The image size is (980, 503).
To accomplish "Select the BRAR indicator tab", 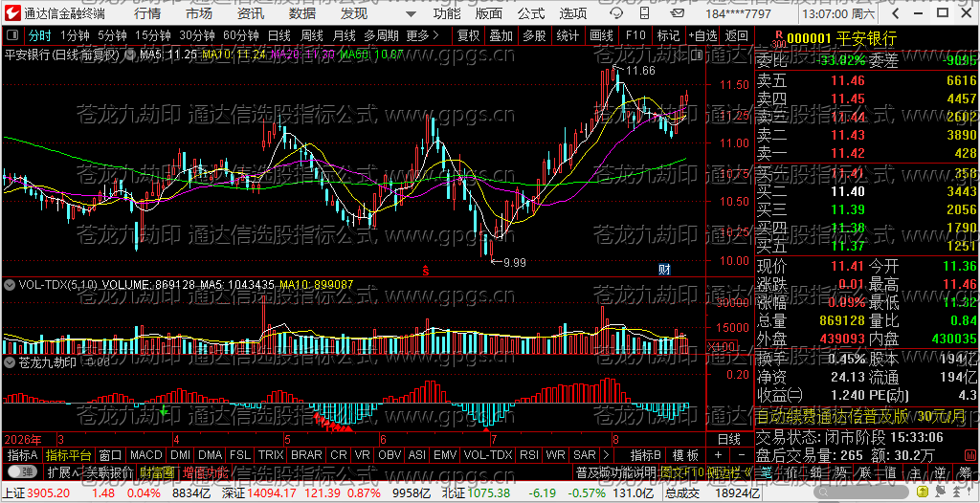I will 307,455.
